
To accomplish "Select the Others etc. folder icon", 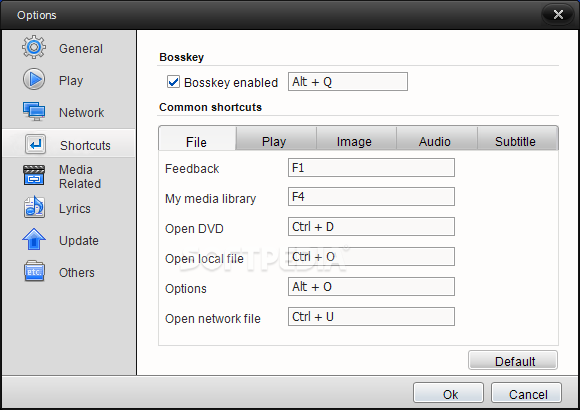I will click(x=34, y=271).
